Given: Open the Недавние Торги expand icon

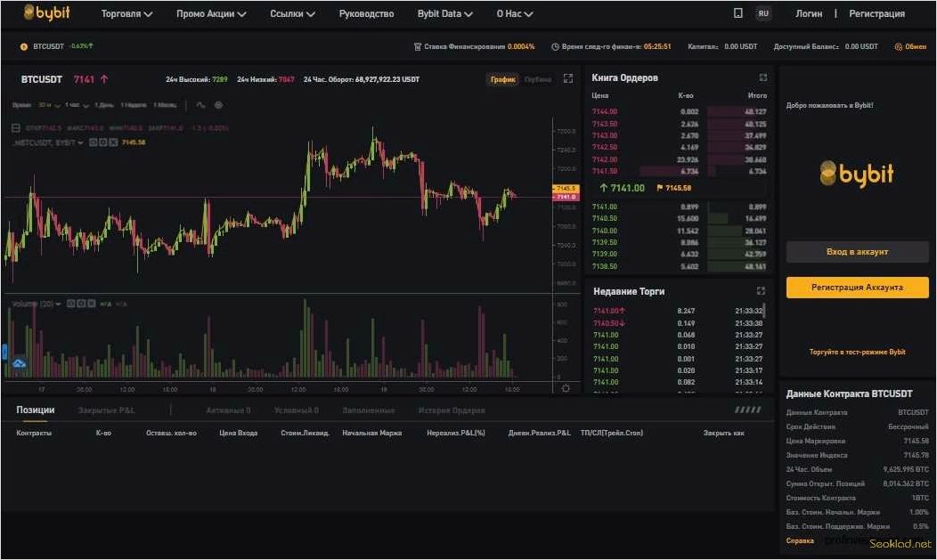Looking at the screenshot, I should point(760,290).
